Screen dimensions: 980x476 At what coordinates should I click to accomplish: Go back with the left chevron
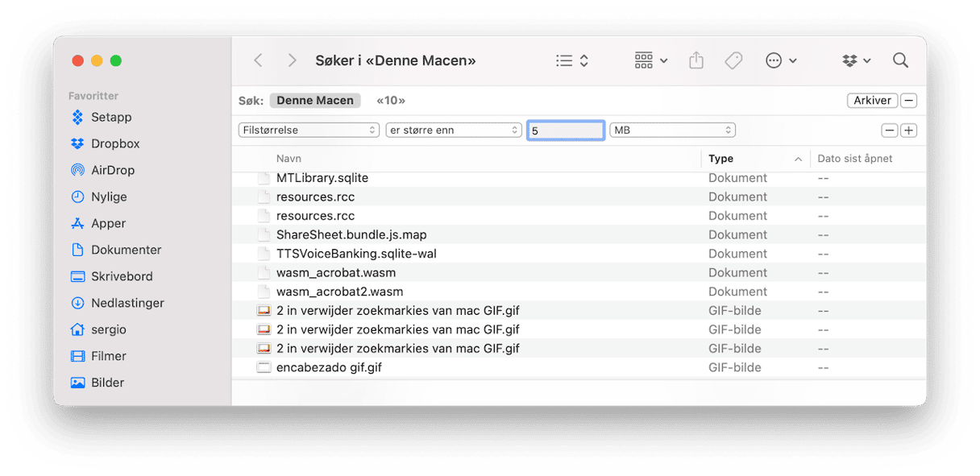(258, 60)
